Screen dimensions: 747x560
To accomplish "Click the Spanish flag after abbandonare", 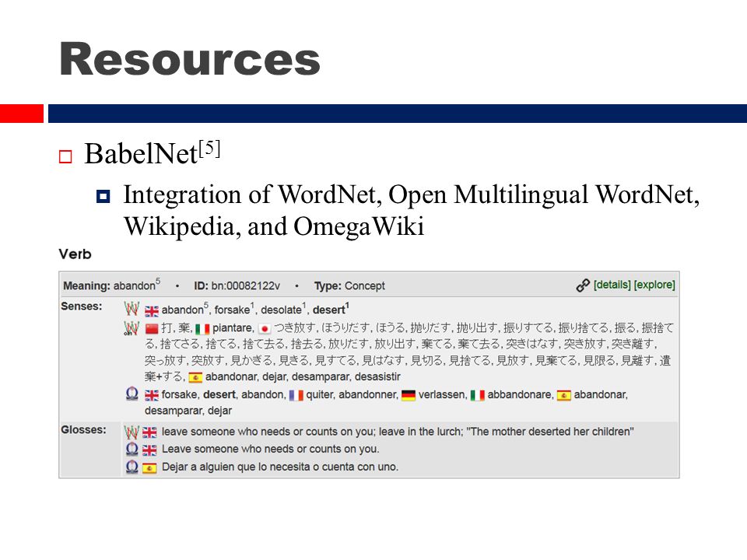I will click(x=564, y=395).
